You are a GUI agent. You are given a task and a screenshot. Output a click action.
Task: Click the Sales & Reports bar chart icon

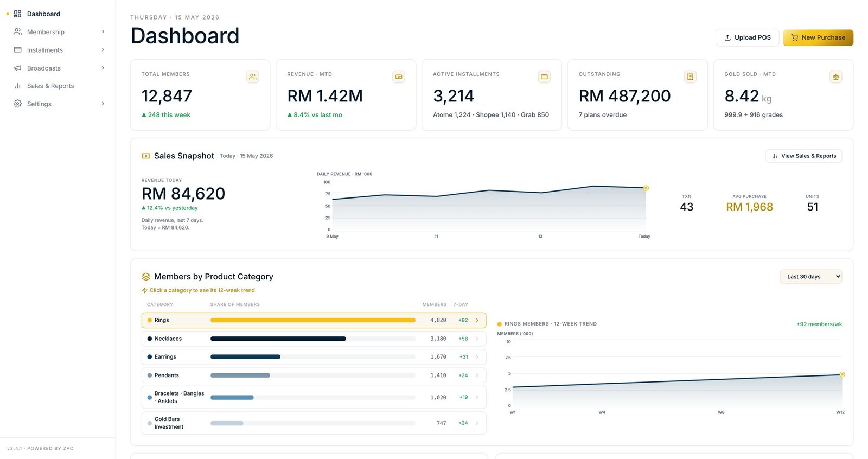(17, 86)
